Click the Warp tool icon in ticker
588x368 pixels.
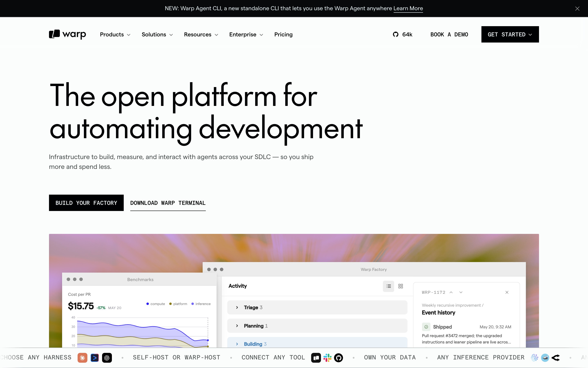(316, 358)
